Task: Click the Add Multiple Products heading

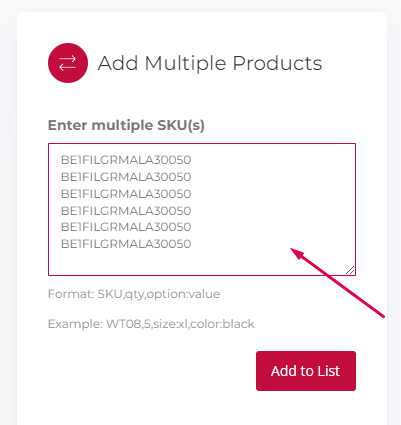Action: [210, 63]
